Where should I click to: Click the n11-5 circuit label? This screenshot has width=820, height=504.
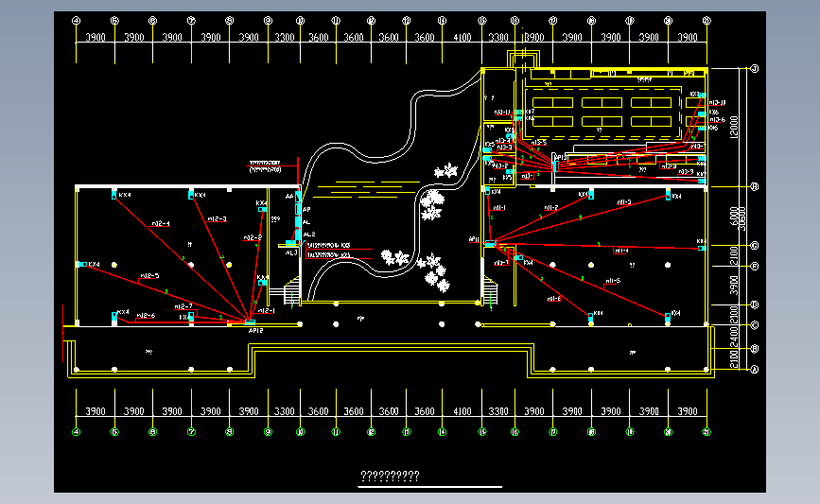click(613, 281)
